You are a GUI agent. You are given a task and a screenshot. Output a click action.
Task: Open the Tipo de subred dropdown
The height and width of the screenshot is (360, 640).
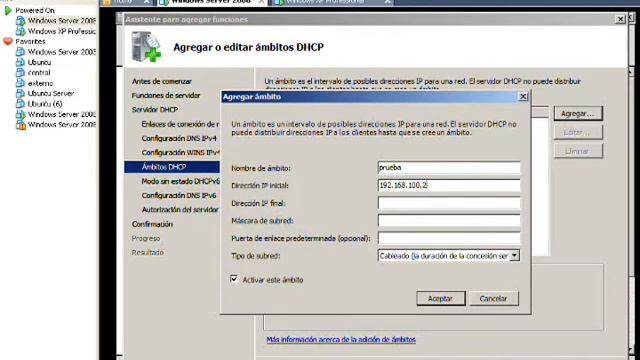[515, 256]
